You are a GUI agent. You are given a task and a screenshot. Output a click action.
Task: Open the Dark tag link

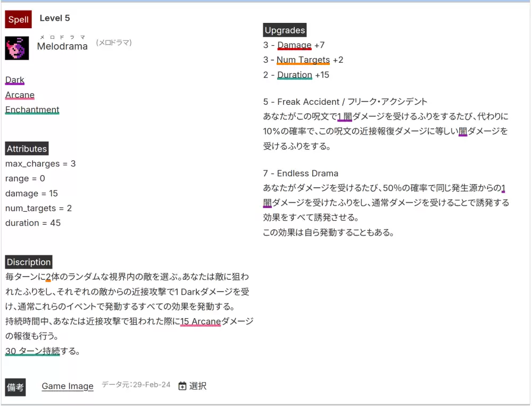coord(15,80)
